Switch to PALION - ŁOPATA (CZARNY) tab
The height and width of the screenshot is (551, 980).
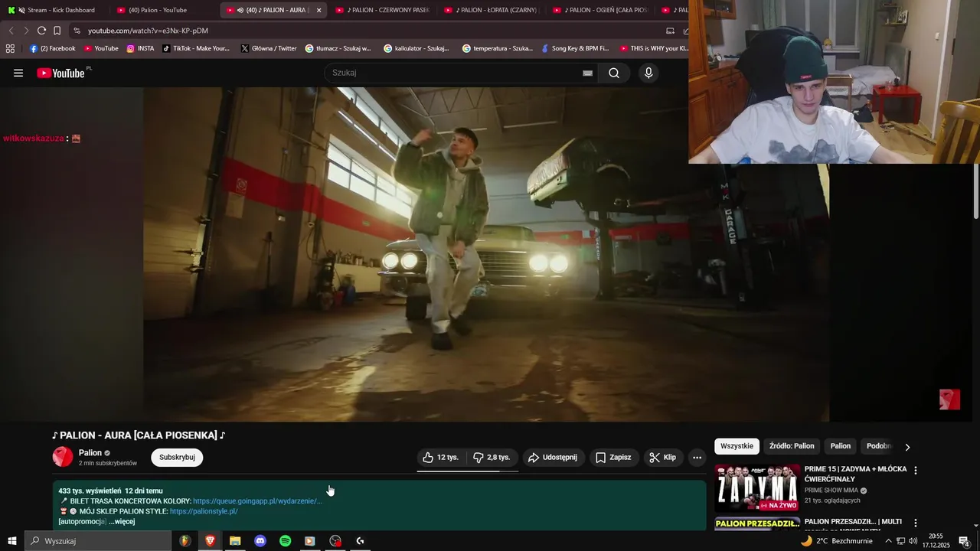[492, 10]
